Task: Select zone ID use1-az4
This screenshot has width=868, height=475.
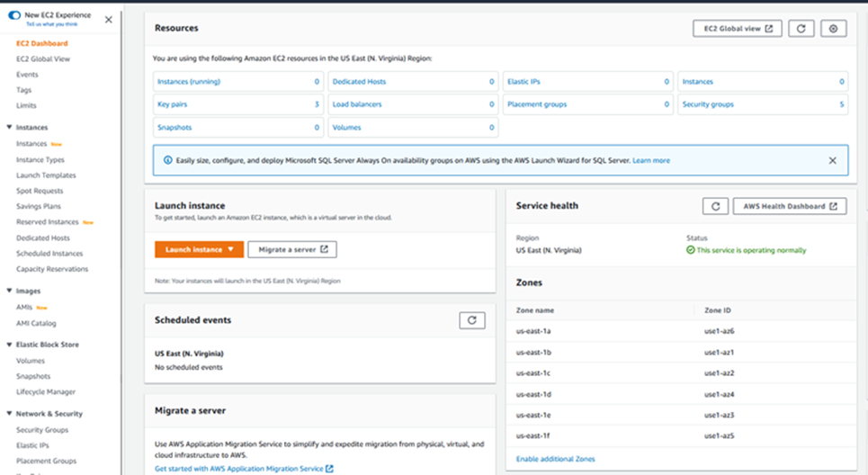Action: (719, 395)
